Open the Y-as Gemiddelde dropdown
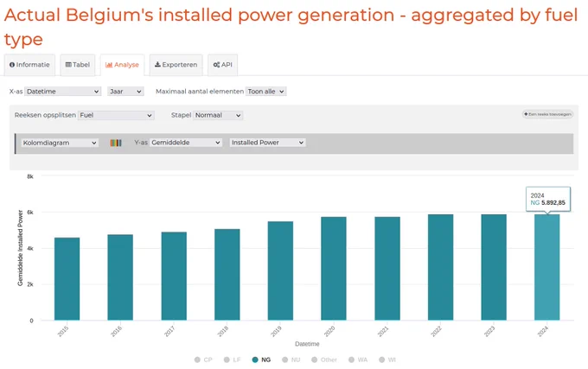 click(x=186, y=143)
